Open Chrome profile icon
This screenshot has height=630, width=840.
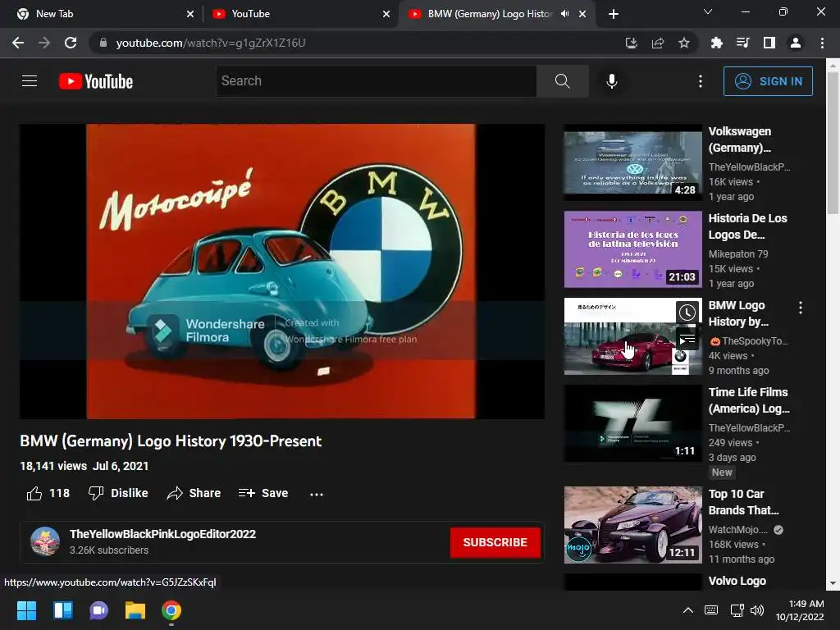[796, 43]
